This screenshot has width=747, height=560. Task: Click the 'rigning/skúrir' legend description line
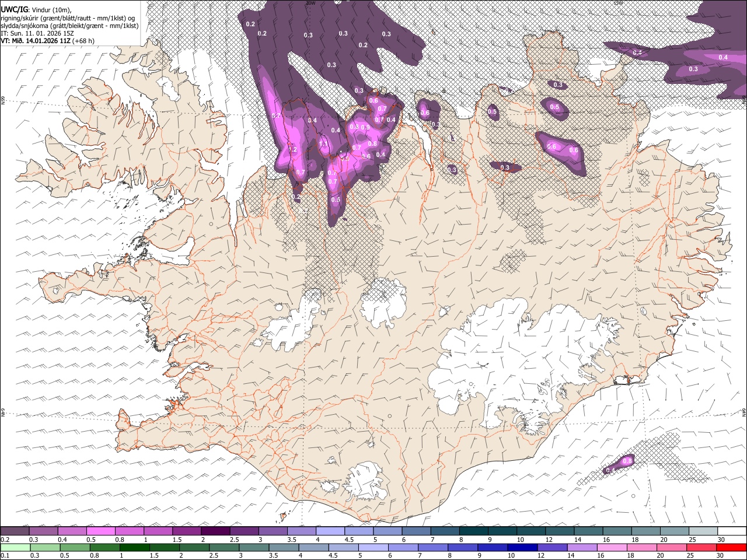pyautogui.click(x=68, y=18)
